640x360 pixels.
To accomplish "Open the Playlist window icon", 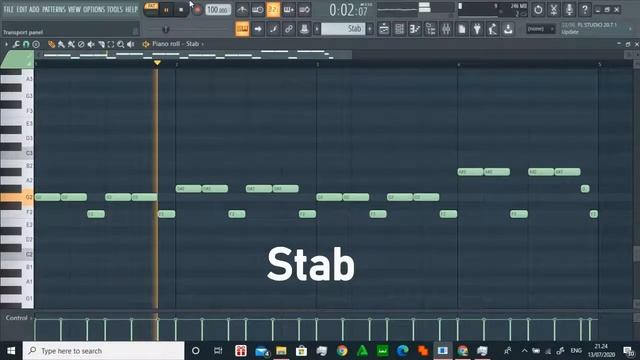I will (384, 29).
